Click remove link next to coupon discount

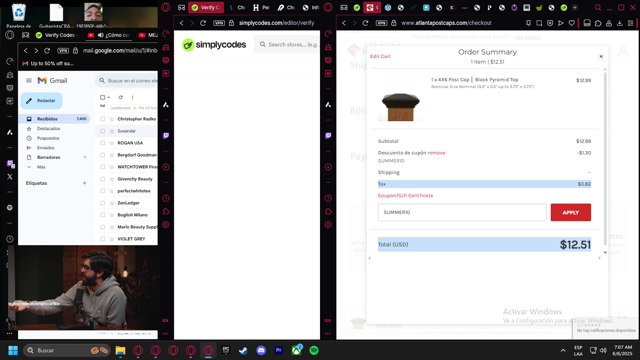click(436, 153)
